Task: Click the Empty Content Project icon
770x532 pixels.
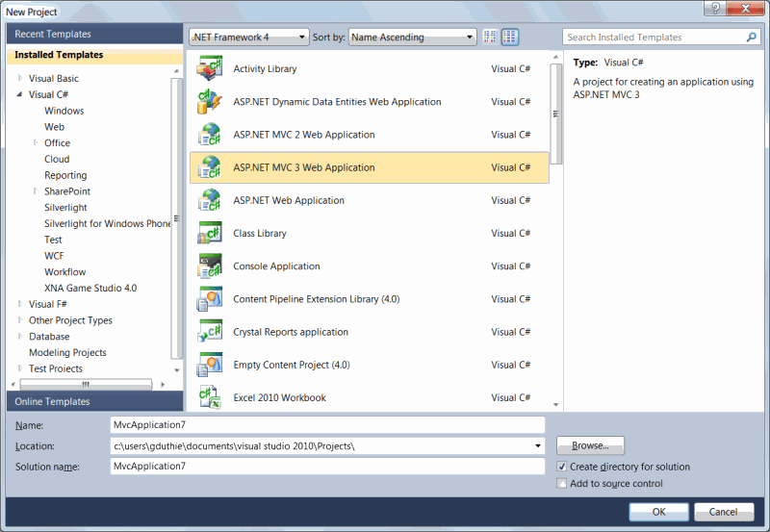Action: (210, 365)
